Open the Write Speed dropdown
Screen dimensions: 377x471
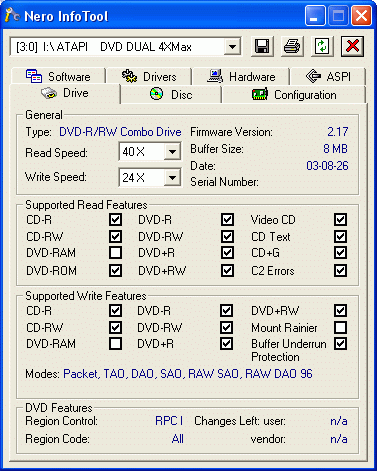172,178
